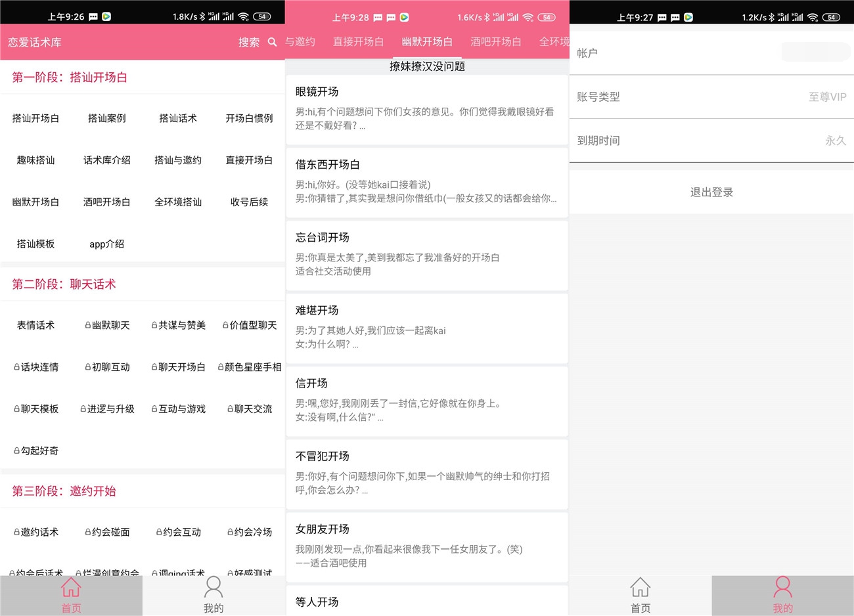Open 直接开场白 in category grid

pos(249,160)
